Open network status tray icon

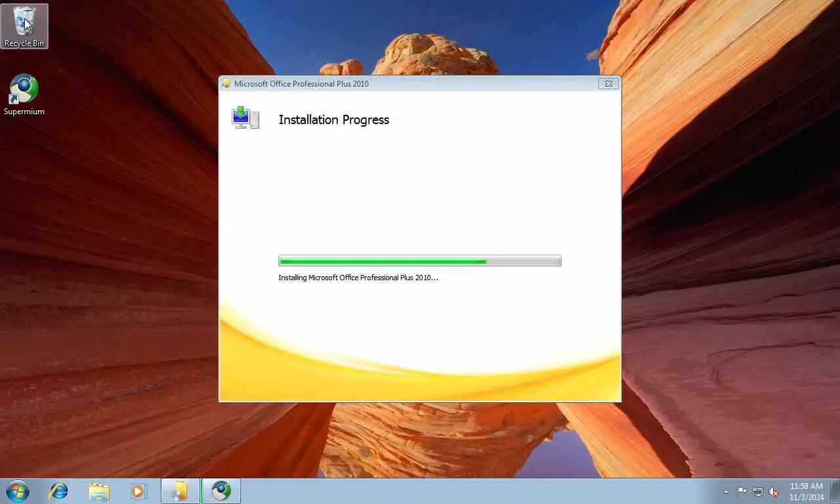click(x=758, y=492)
